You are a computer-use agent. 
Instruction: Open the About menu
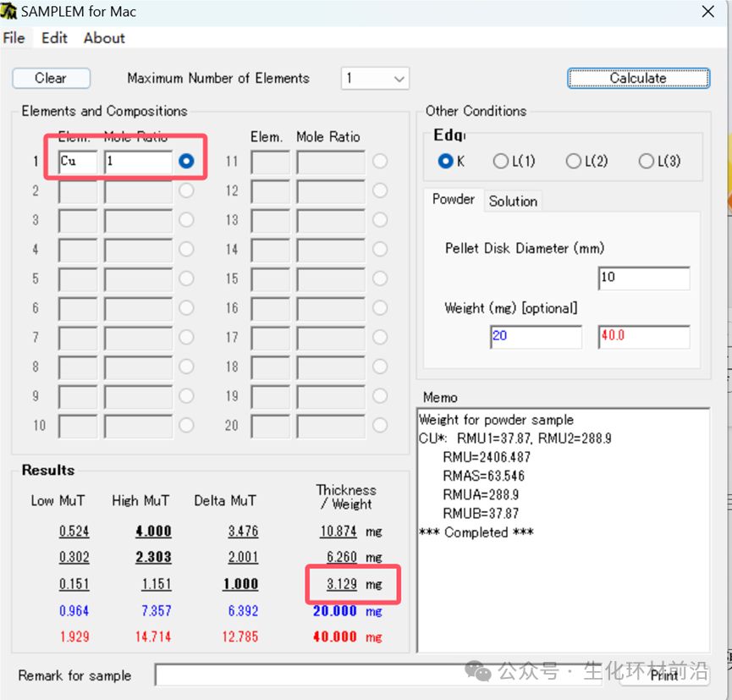pyautogui.click(x=104, y=38)
